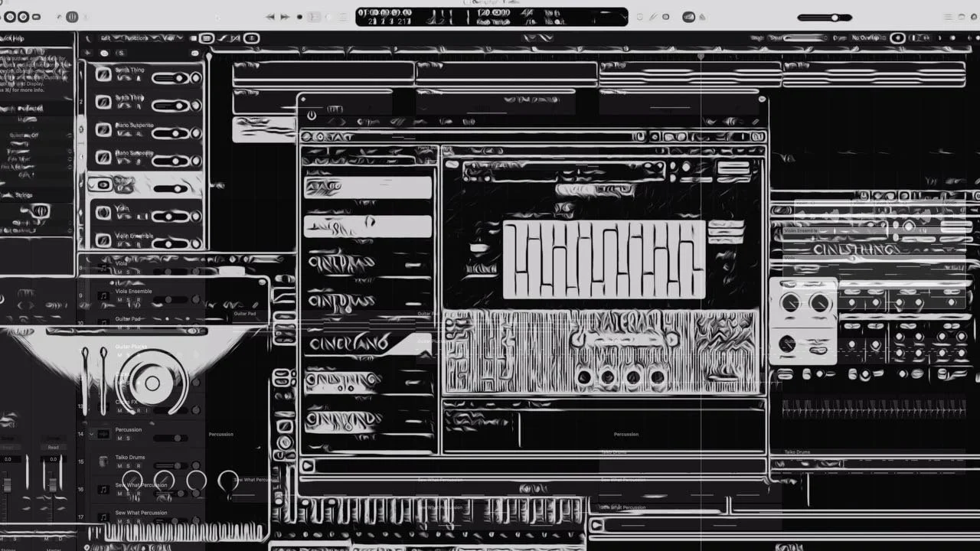Click the add track plus icon
This screenshot has height=551, width=980.
(x=87, y=52)
